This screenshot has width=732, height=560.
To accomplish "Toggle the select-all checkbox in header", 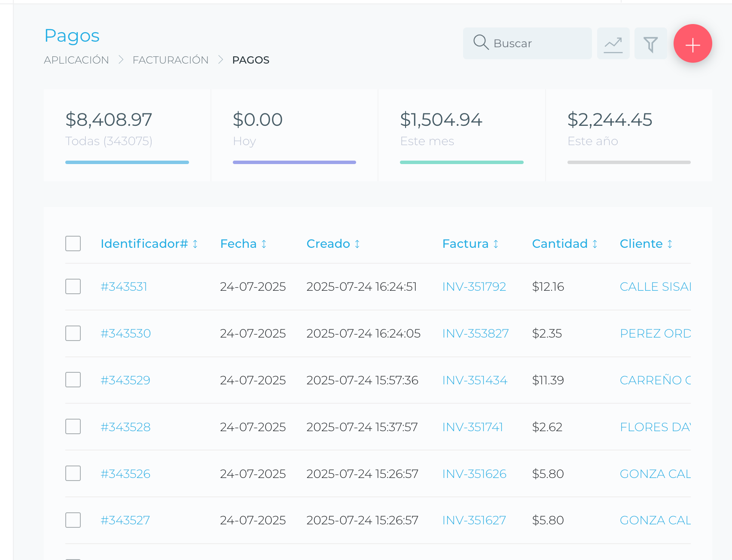I will (73, 243).
